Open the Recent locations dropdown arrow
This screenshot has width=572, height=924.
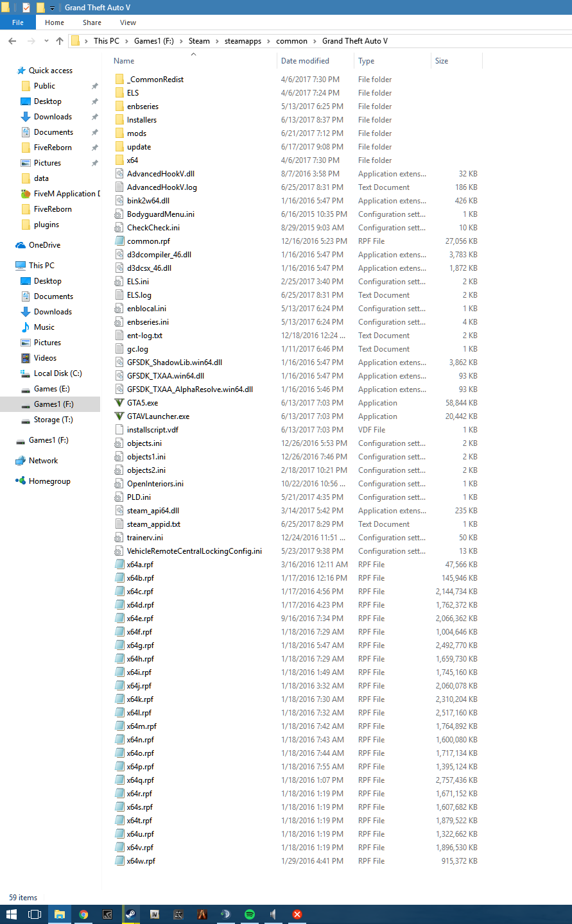(46, 41)
